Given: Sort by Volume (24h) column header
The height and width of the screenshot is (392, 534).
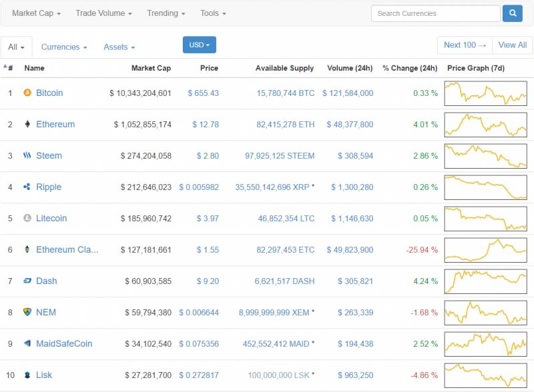Looking at the screenshot, I should [x=350, y=68].
